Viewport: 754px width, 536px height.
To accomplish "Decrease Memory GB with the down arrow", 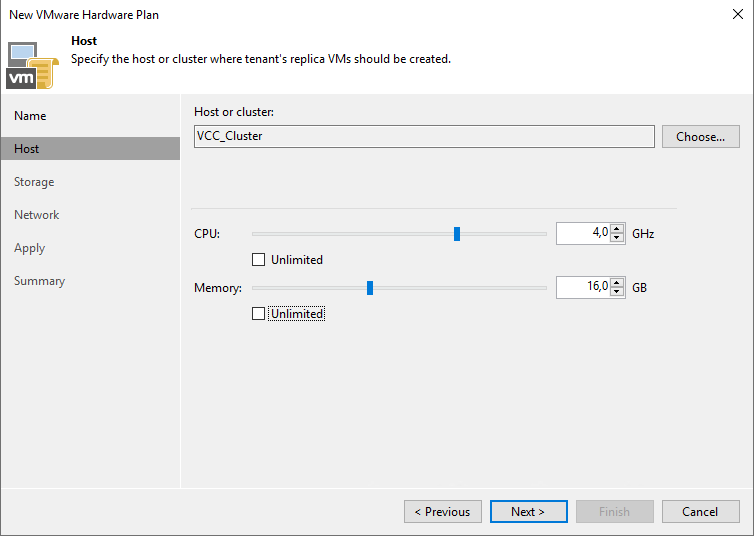I will coord(617,291).
